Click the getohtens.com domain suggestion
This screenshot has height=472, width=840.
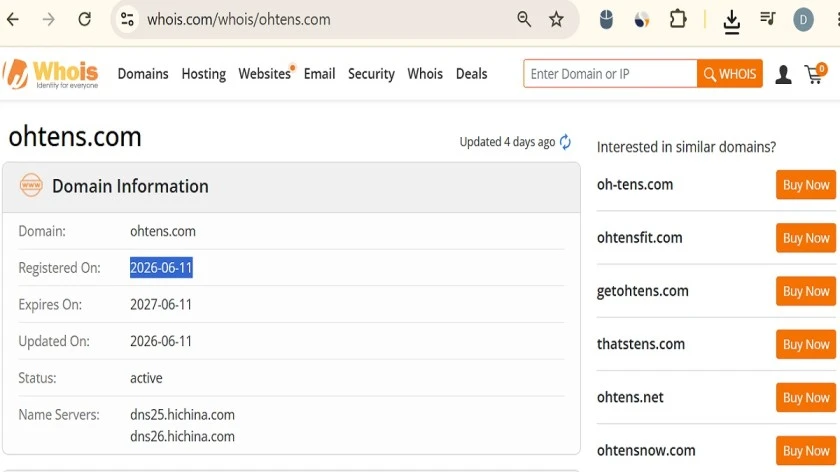(x=643, y=291)
